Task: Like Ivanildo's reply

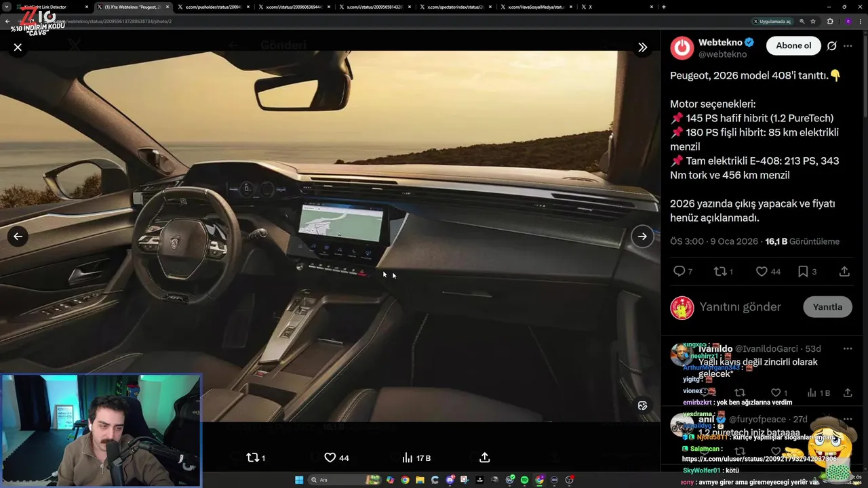Action: pyautogui.click(x=779, y=392)
